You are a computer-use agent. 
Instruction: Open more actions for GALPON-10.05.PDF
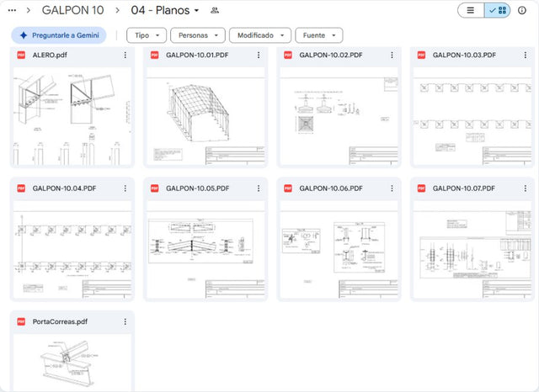tap(259, 188)
